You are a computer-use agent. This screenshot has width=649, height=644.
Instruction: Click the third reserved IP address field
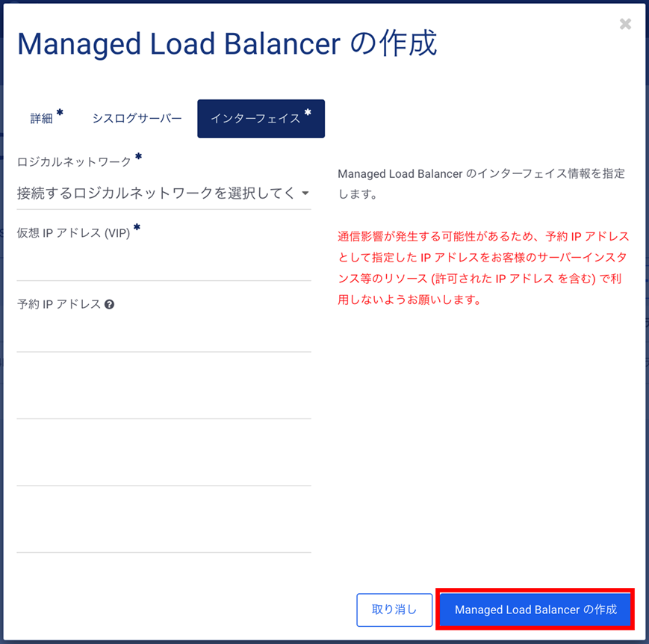pyautogui.click(x=164, y=471)
